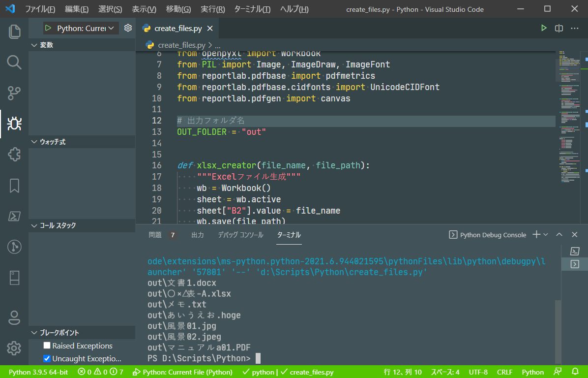Click Python: Current File (Python) status item
The height and width of the screenshot is (378, 588).
point(182,372)
